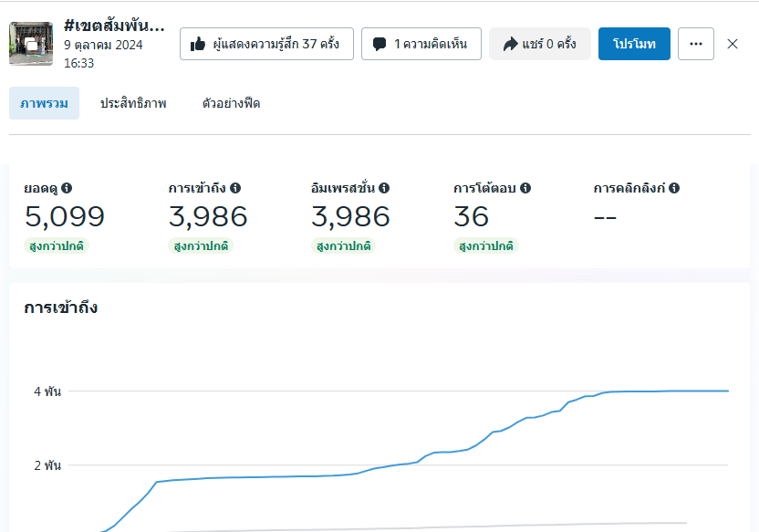The height and width of the screenshot is (532, 759).
Task: Click the 4 พัน axis label on chart
Action: (47, 391)
